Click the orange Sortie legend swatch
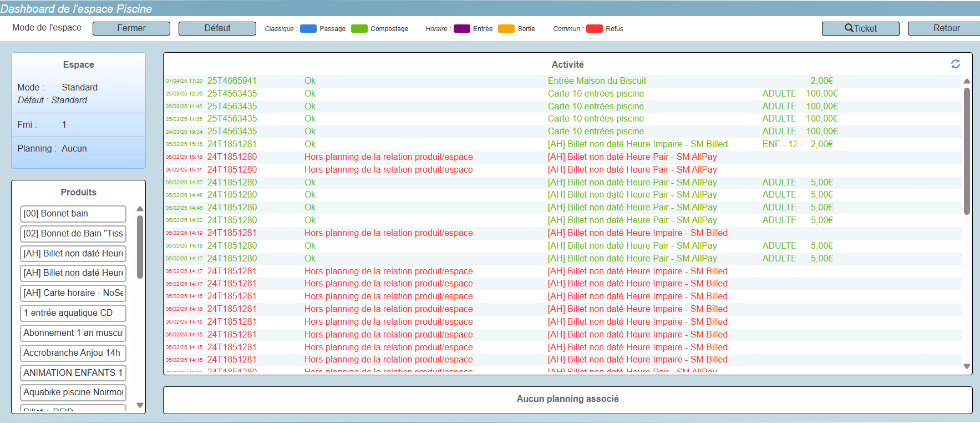980x423 pixels. click(506, 29)
